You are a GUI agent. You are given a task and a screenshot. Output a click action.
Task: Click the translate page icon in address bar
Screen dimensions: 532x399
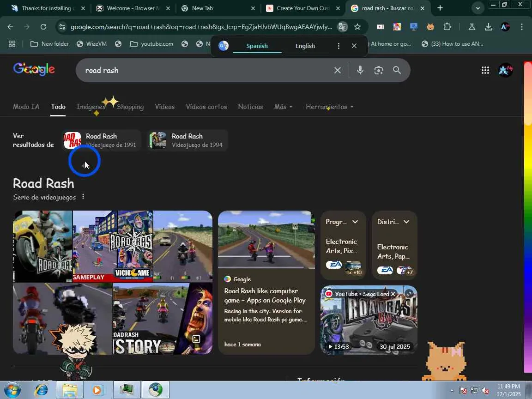(x=343, y=27)
